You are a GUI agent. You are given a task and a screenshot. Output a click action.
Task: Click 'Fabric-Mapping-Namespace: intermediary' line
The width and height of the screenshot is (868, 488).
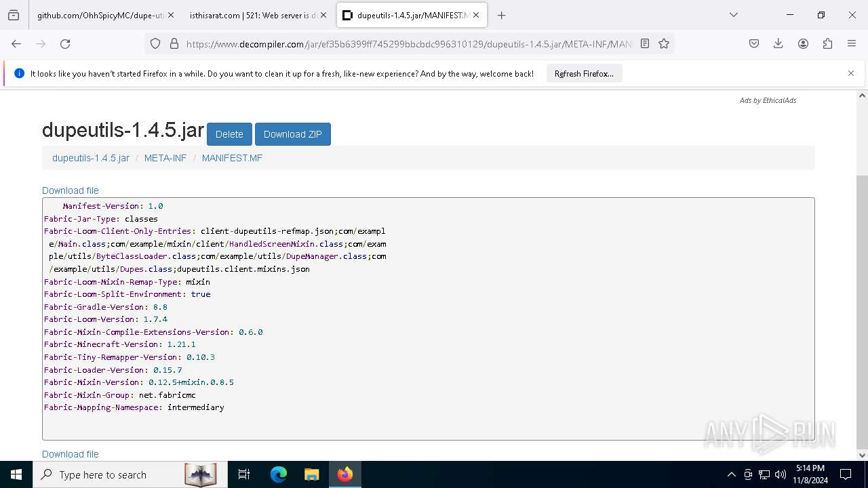(134, 407)
